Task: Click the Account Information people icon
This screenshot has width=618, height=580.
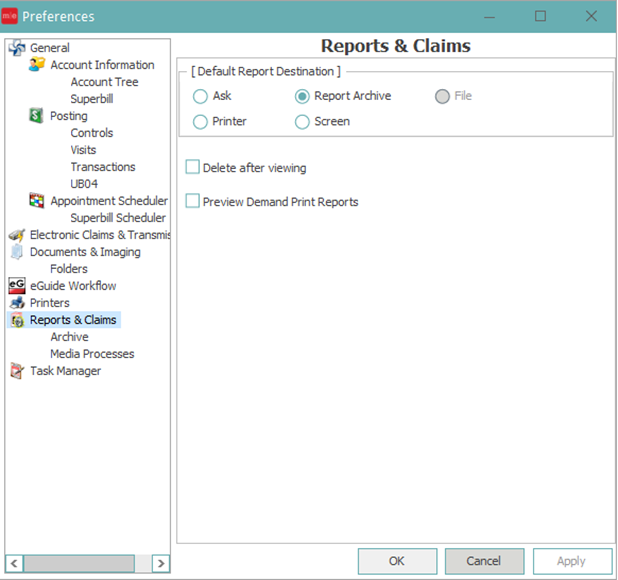Action: pyautogui.click(x=37, y=65)
